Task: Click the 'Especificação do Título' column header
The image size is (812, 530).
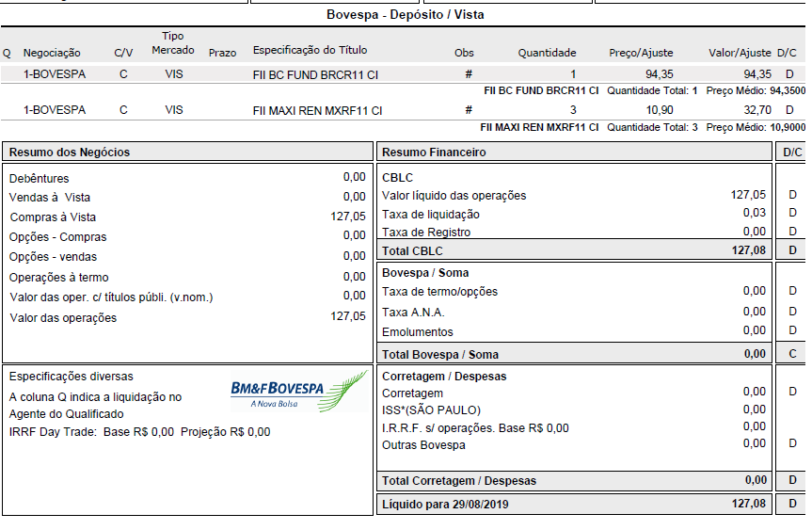Action: (x=310, y=50)
